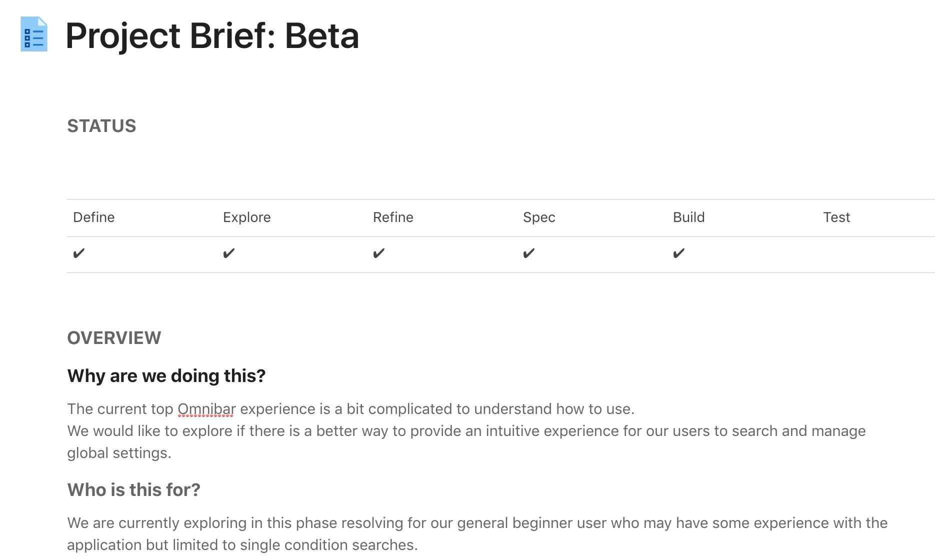Click the checkmark under Spec

pos(529,253)
